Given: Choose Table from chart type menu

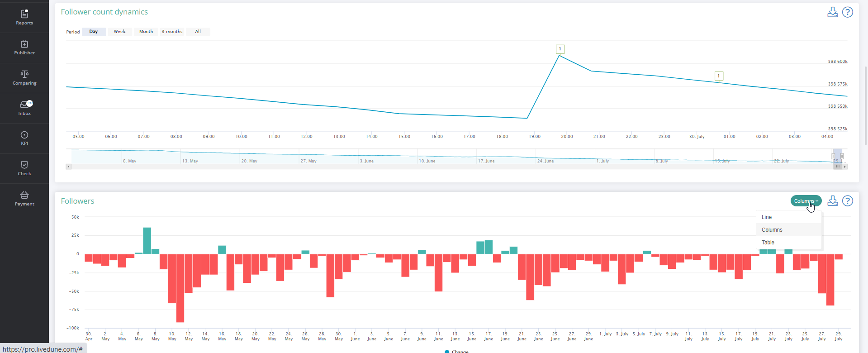Looking at the screenshot, I should (768, 243).
